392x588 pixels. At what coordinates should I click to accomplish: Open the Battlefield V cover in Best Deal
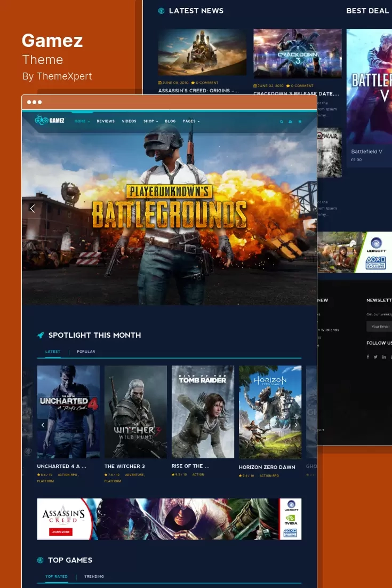point(369,86)
